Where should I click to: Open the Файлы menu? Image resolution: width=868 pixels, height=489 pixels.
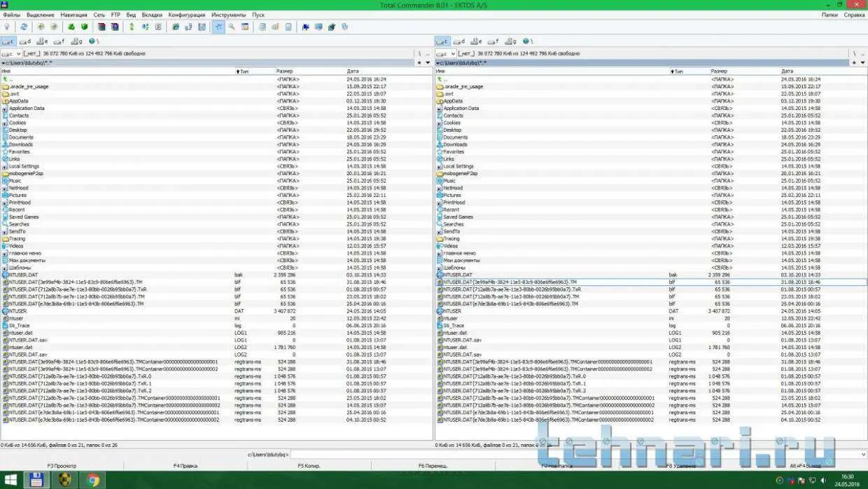[x=11, y=15]
